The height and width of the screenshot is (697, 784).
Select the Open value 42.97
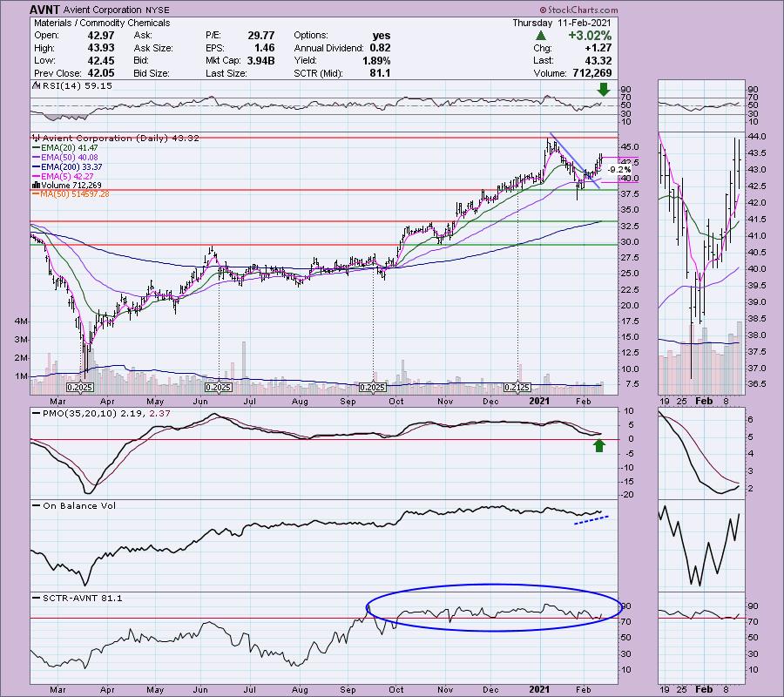101,36
